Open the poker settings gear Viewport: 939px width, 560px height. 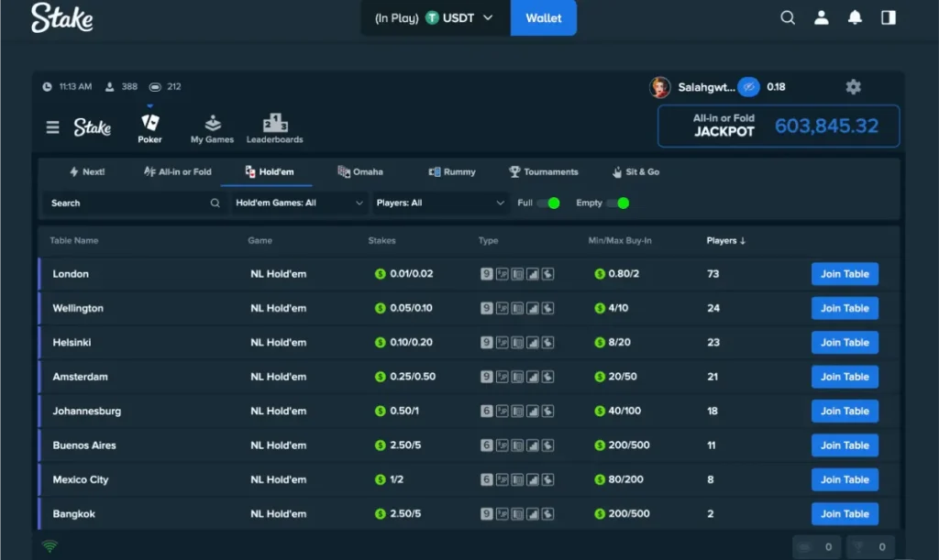point(853,87)
